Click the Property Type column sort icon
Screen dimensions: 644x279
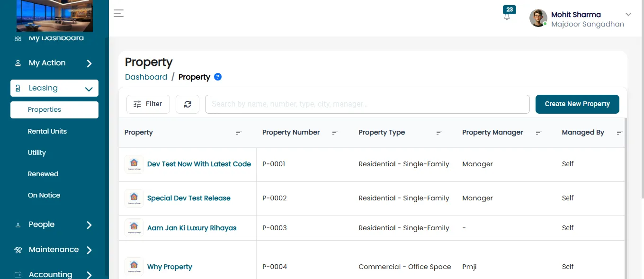click(439, 133)
